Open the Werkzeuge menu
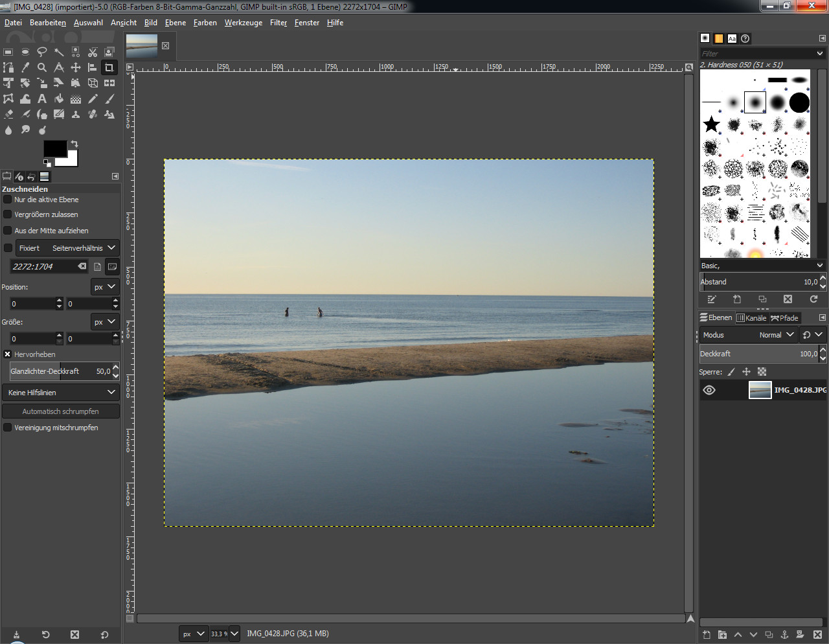The height and width of the screenshot is (644, 829). pos(244,23)
